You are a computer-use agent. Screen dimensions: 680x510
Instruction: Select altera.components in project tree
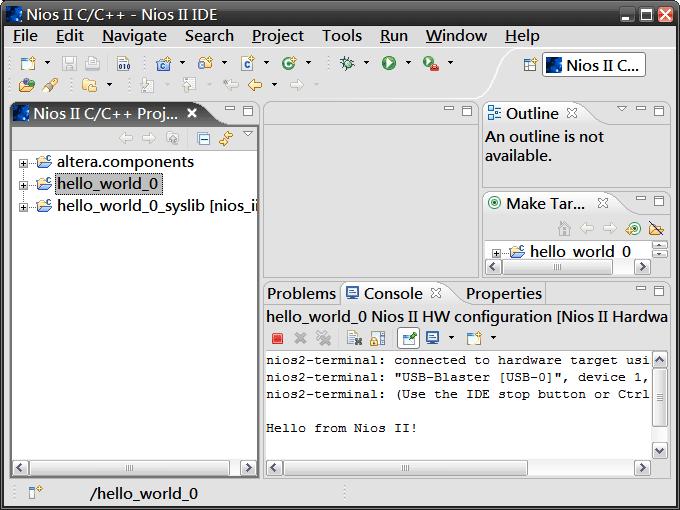tap(125, 162)
